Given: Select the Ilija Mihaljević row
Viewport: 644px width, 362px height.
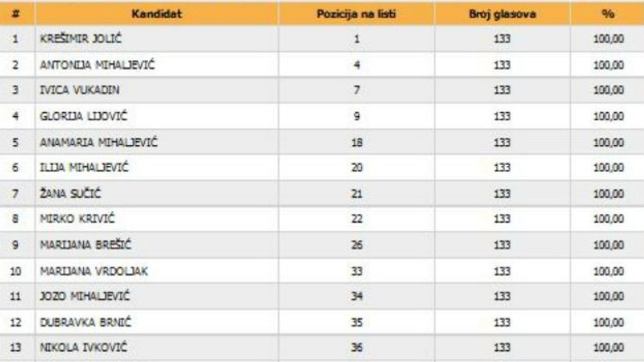Looking at the screenshot, I should [84, 168].
